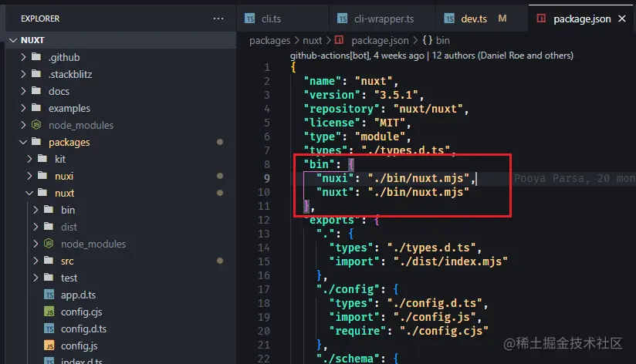Switch to the cli-wrapper.ts tab
Screen dimensions: 636x364
[x=383, y=19]
